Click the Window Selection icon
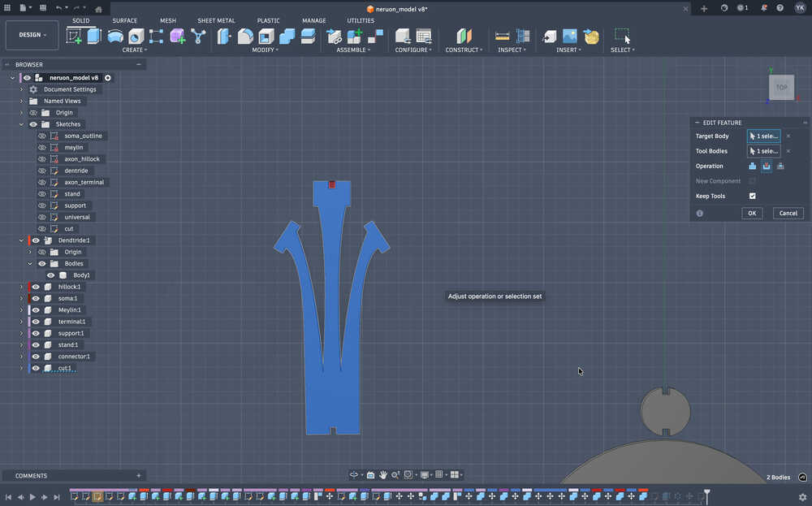 [623, 37]
